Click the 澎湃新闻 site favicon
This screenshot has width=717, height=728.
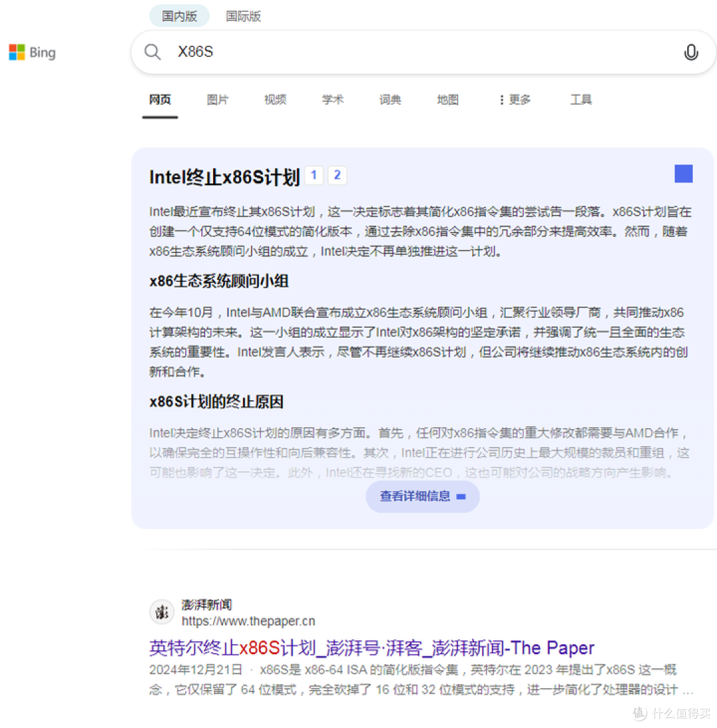coord(161,613)
